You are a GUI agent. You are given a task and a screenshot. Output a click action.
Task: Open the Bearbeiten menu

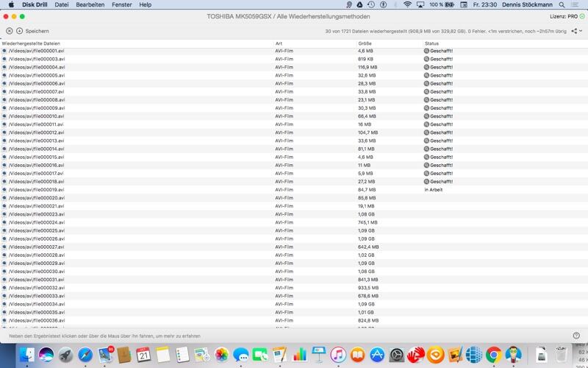(90, 4)
